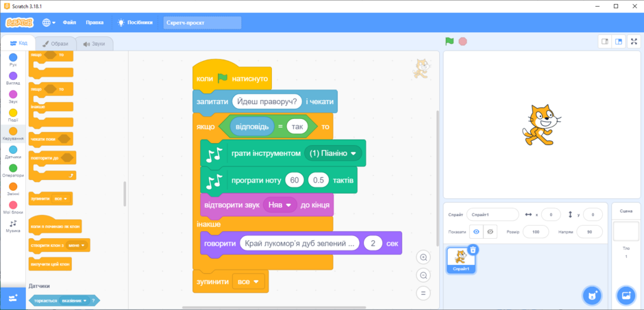Show sprite using the eye icon
This screenshot has height=310, width=644.
pyautogui.click(x=476, y=232)
